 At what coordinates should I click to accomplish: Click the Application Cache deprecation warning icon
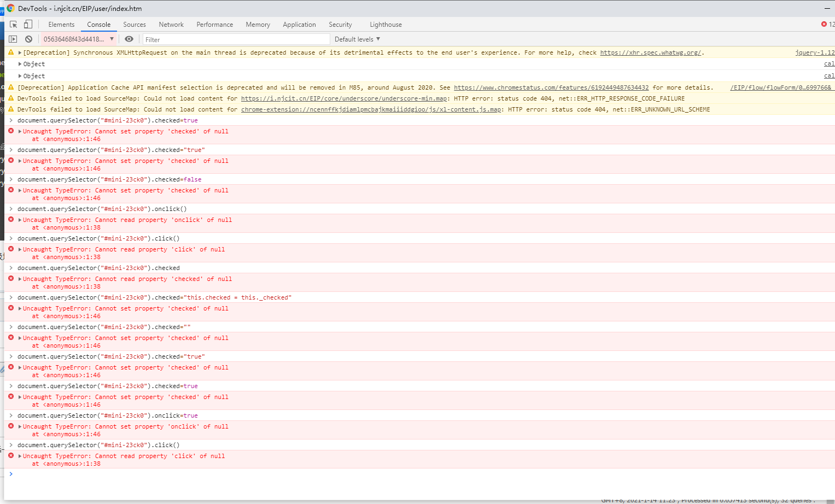(11, 87)
